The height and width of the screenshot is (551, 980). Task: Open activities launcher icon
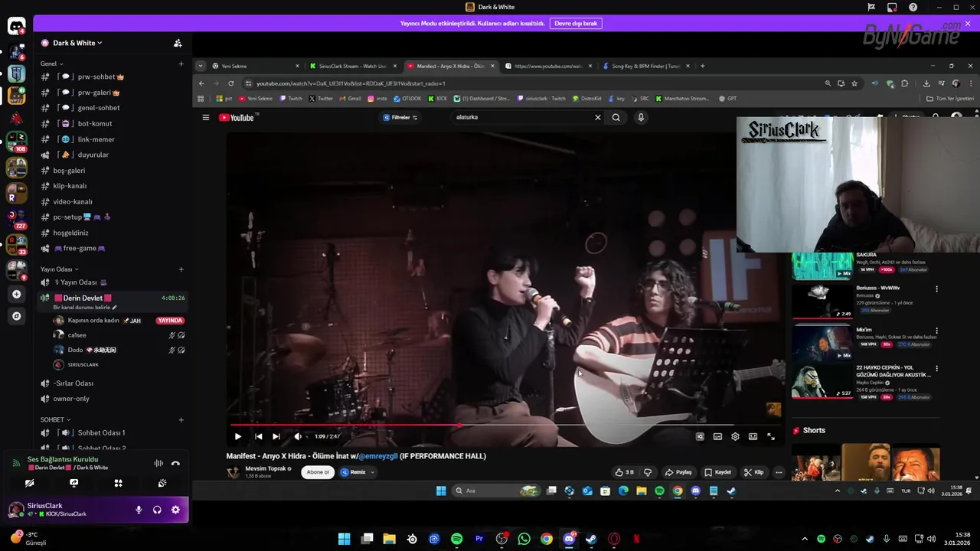pyautogui.click(x=118, y=483)
